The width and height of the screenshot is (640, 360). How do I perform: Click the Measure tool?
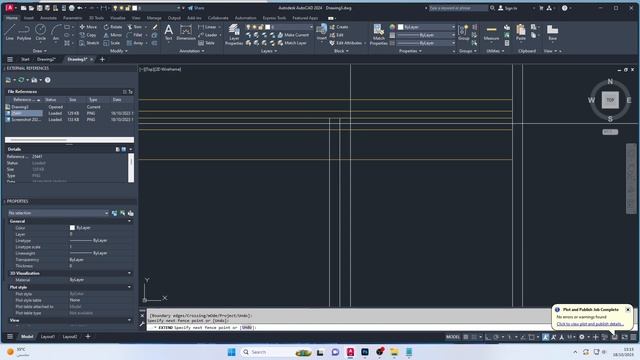pos(491,32)
